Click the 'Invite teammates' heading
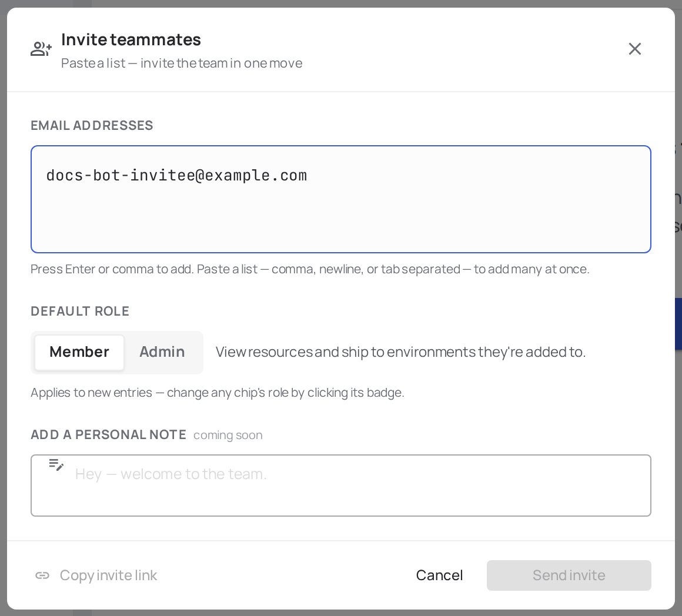Image resolution: width=682 pixels, height=616 pixels. [x=131, y=39]
